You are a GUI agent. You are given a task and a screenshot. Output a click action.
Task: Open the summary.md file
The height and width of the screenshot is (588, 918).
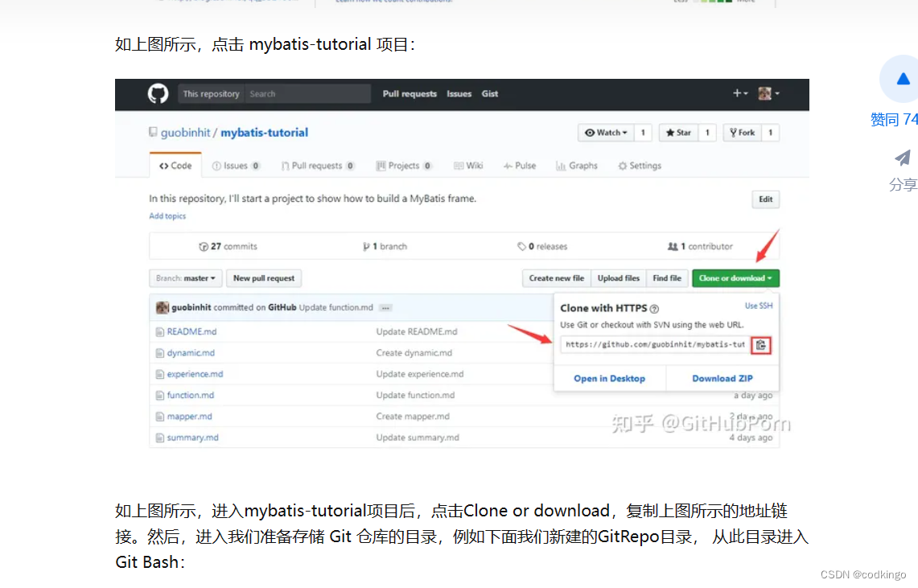[192, 438]
